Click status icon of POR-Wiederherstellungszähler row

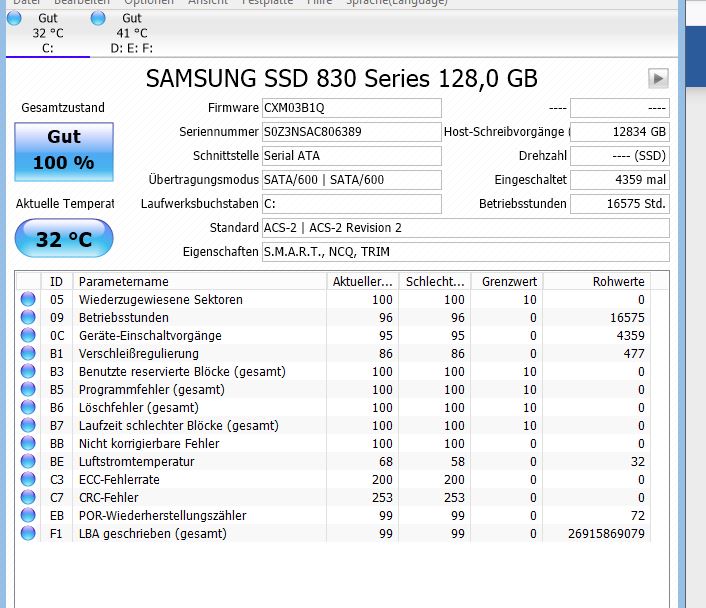(x=28, y=515)
